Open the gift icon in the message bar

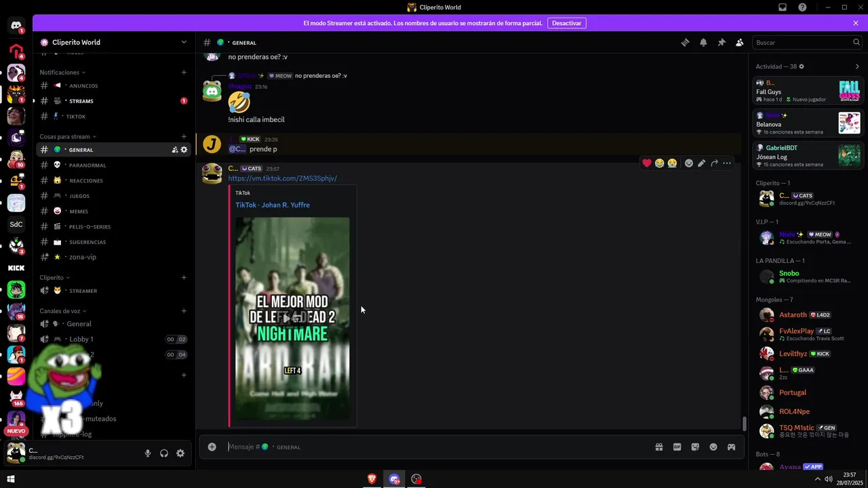click(x=658, y=447)
